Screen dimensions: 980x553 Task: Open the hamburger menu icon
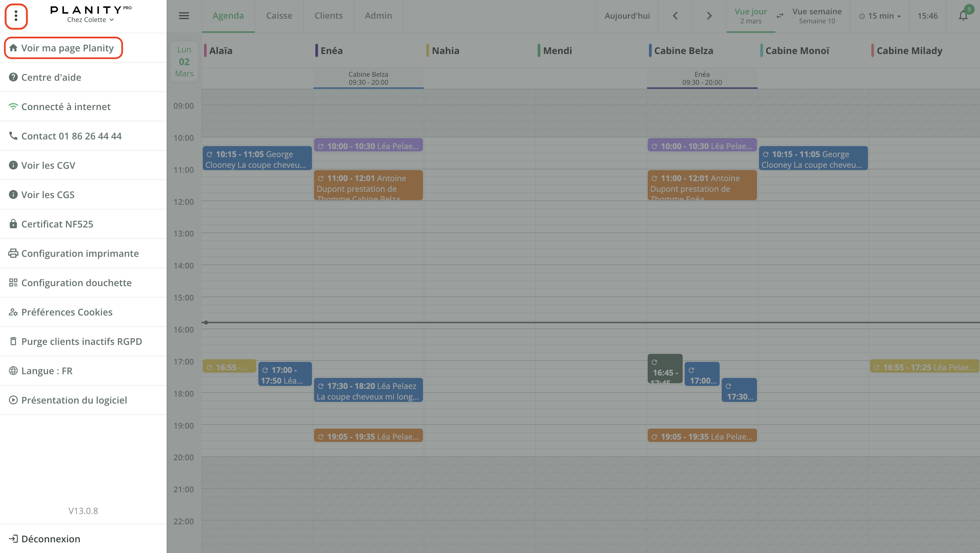pyautogui.click(x=184, y=16)
